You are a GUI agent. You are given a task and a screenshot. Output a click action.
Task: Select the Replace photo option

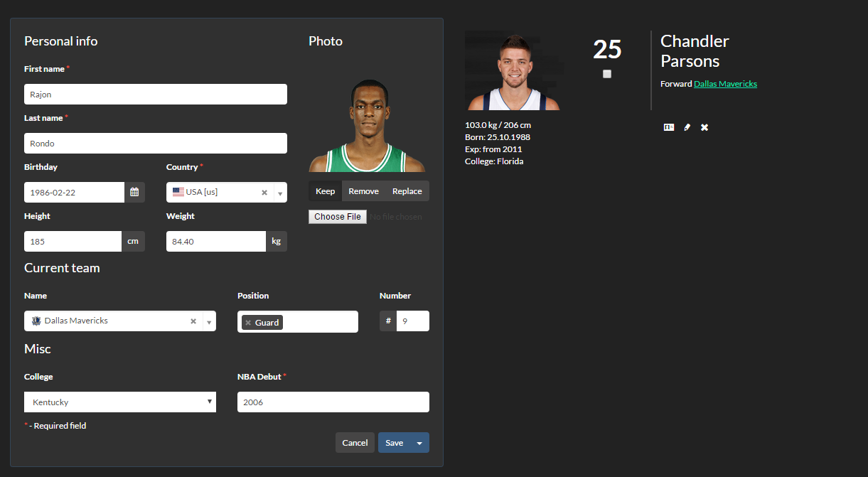[x=407, y=191]
